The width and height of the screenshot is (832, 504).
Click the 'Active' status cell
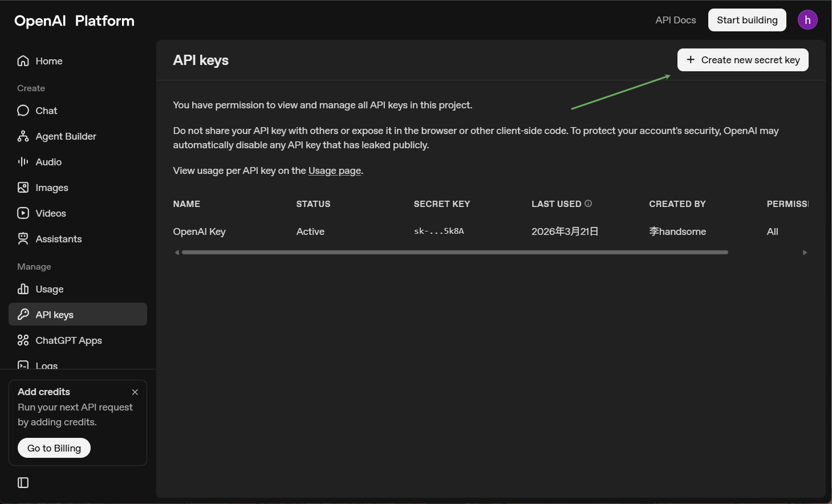(x=310, y=231)
